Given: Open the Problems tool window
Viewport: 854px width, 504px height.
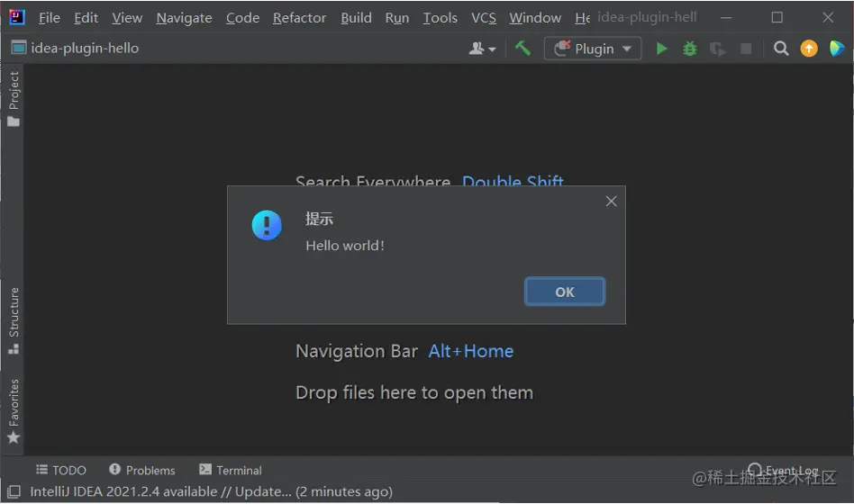Looking at the screenshot, I should click(142, 470).
